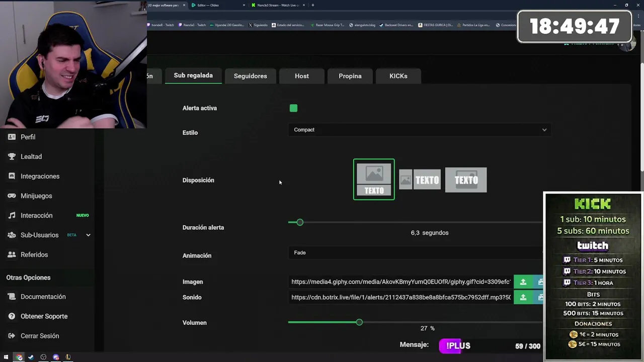Upload a file for Sonido field
Viewport: 644px width, 362px height.
point(523,297)
